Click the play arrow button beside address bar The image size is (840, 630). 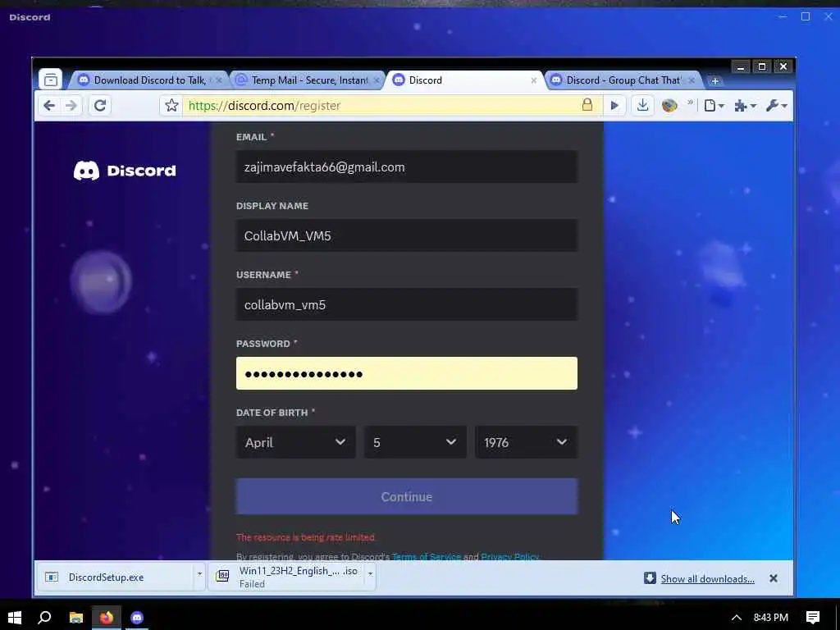point(614,106)
